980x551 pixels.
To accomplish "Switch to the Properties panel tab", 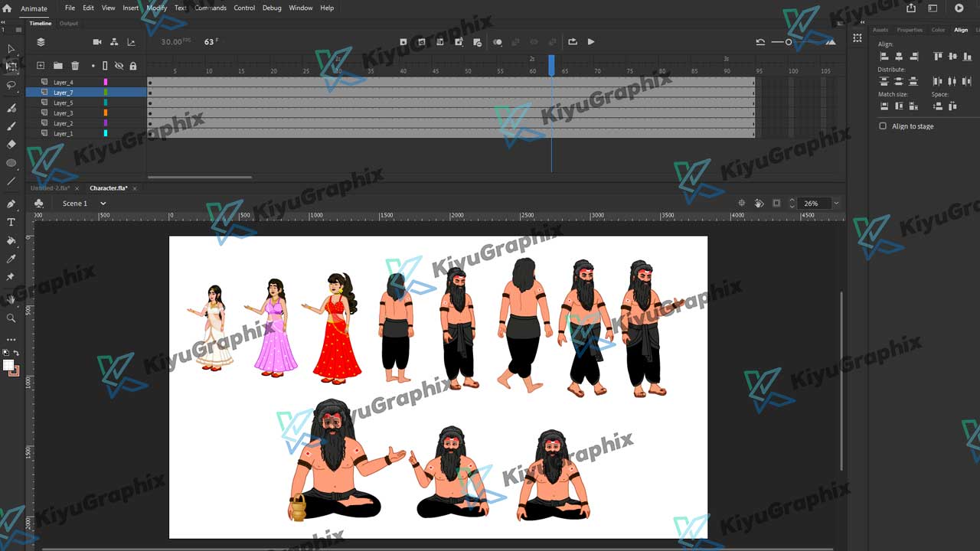I will [910, 30].
